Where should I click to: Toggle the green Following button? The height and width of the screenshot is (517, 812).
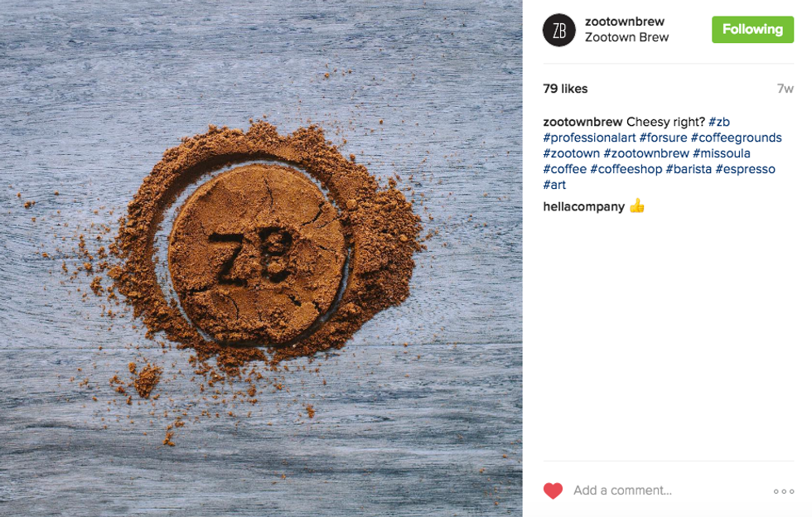pyautogui.click(x=752, y=30)
